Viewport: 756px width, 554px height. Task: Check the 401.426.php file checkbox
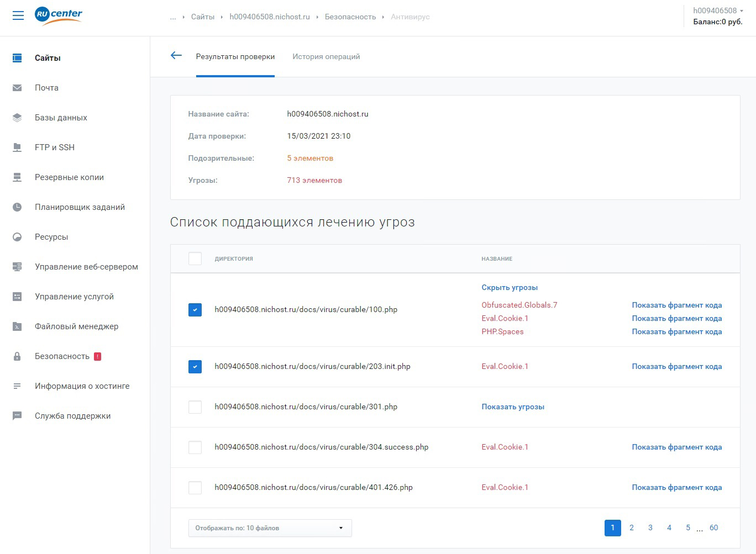click(195, 488)
